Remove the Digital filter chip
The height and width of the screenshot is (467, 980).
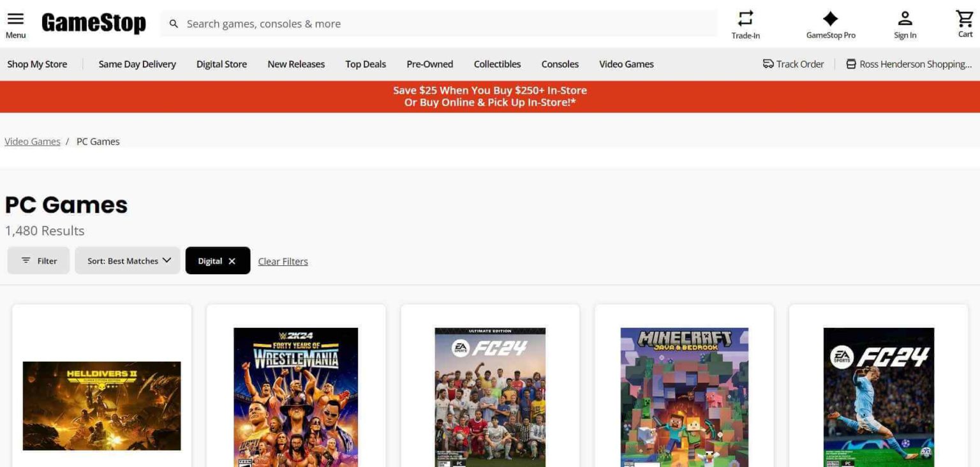(230, 260)
